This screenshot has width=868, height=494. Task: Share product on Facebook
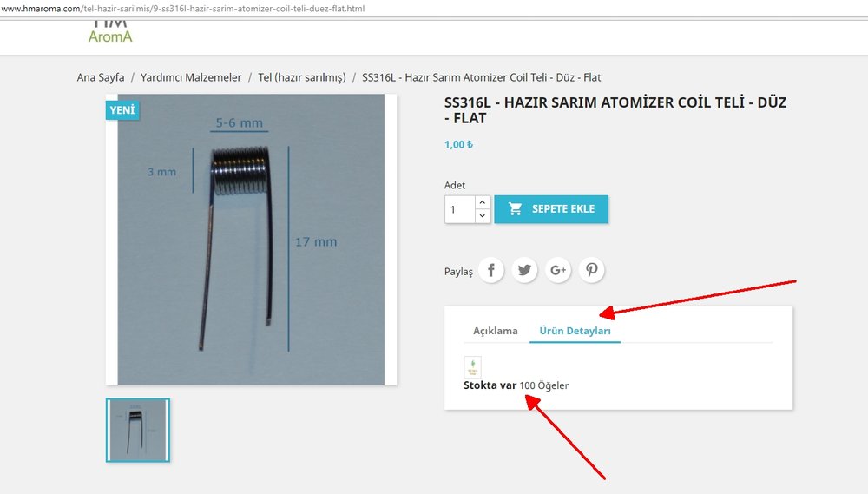pos(491,270)
